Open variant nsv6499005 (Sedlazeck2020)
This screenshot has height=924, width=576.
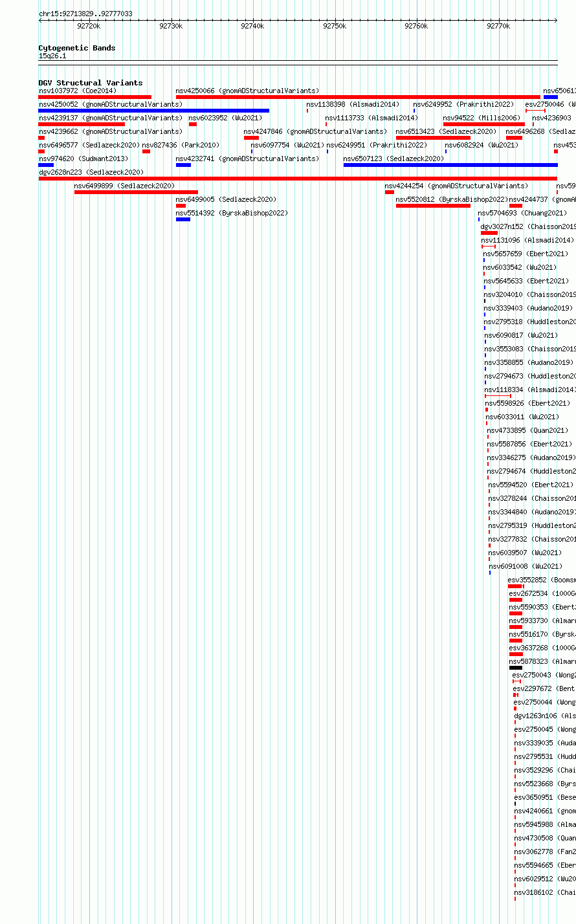coord(226,199)
